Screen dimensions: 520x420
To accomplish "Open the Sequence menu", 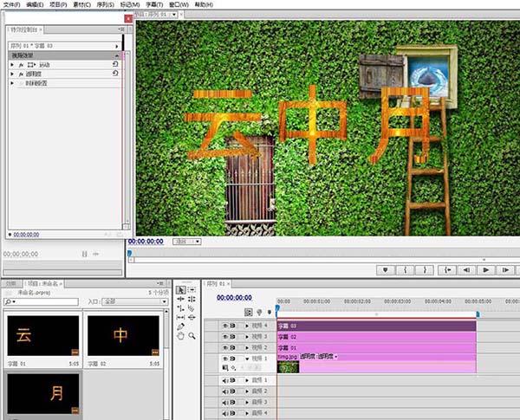I will click(106, 4).
